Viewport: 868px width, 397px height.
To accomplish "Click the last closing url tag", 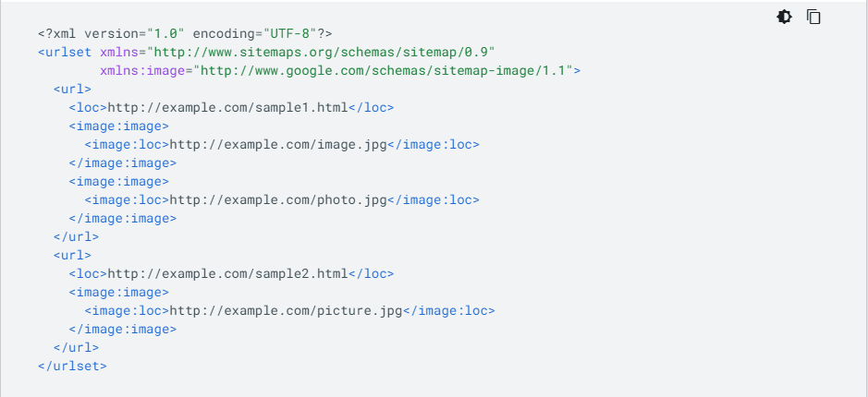I will point(76,348).
